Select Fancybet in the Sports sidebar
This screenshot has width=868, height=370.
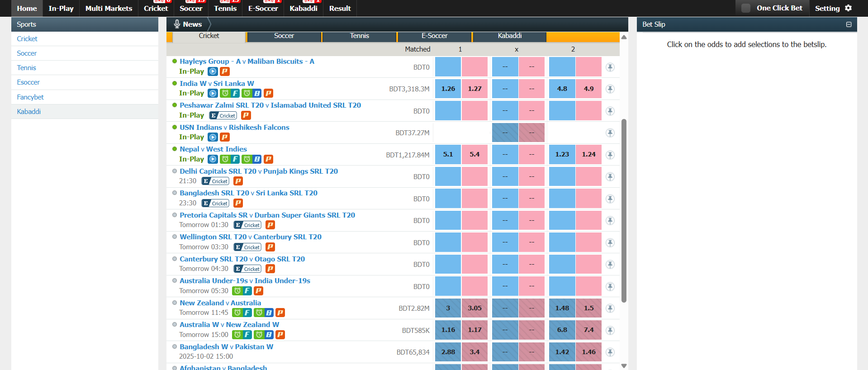click(30, 97)
